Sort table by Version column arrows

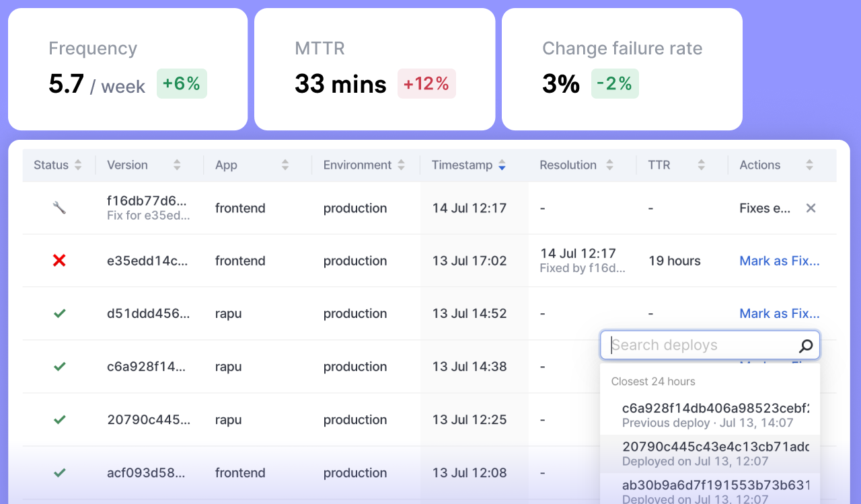click(177, 165)
